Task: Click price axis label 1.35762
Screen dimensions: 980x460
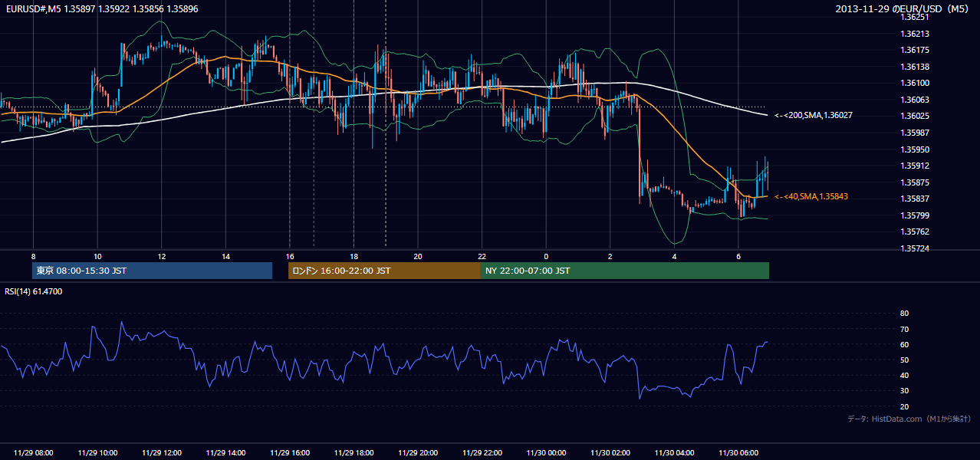Action: pyautogui.click(x=916, y=232)
